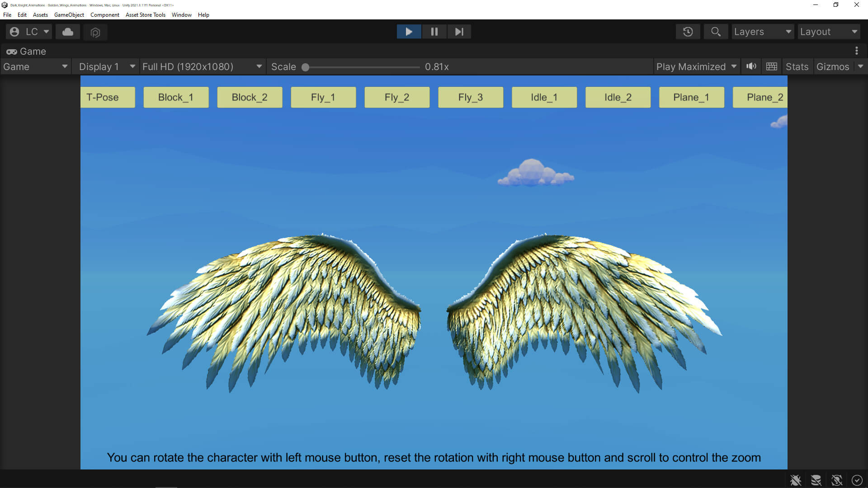Viewport: 868px width, 488px height.
Task: Expand the Layout dropdown
Action: pyautogui.click(x=829, y=32)
